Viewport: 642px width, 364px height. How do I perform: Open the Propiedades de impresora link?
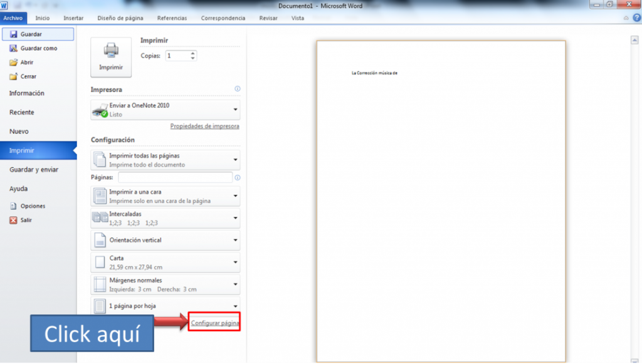(x=205, y=126)
